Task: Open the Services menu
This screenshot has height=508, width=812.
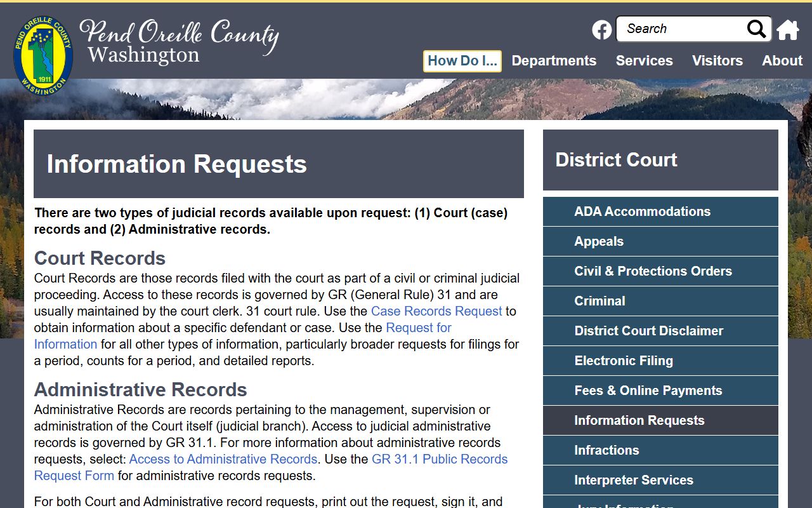Action: click(644, 61)
